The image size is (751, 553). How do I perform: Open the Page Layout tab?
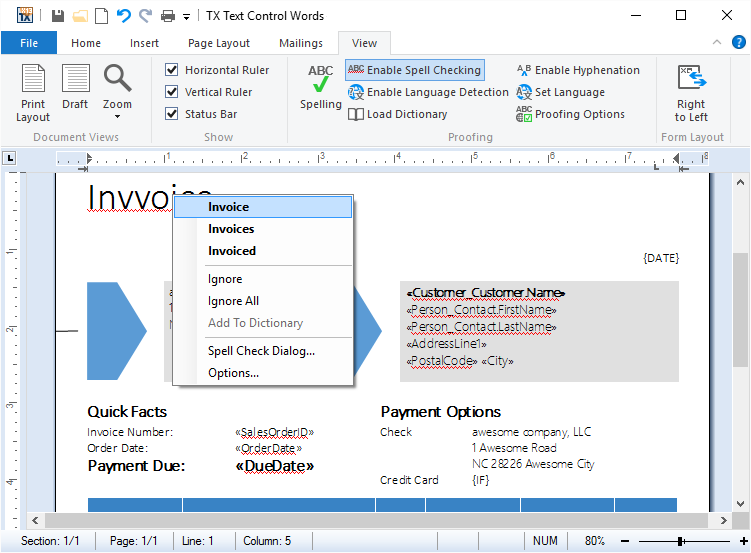pos(219,43)
